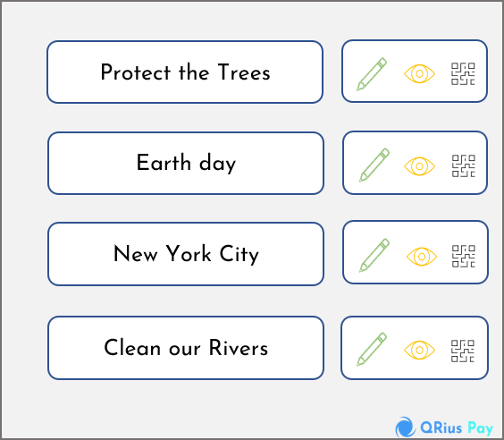Open the Protect the Trees campaign
Image resolution: width=504 pixels, height=440 pixels.
point(185,72)
